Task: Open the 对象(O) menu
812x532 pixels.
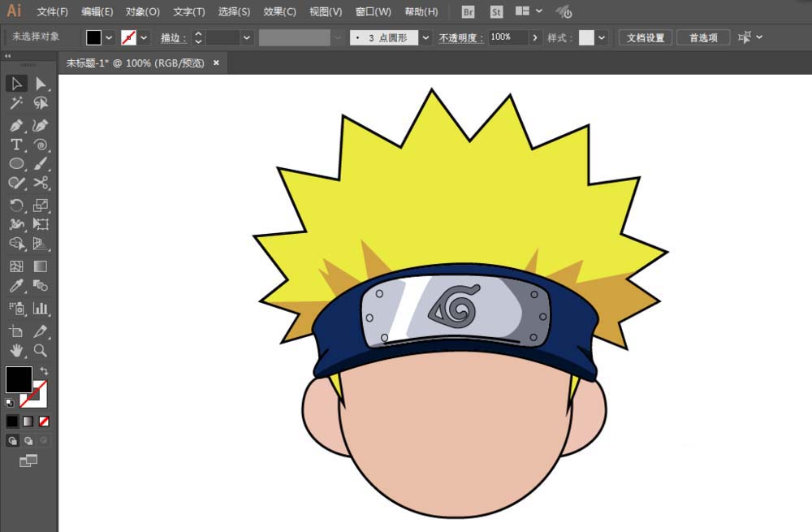Action: pos(142,11)
